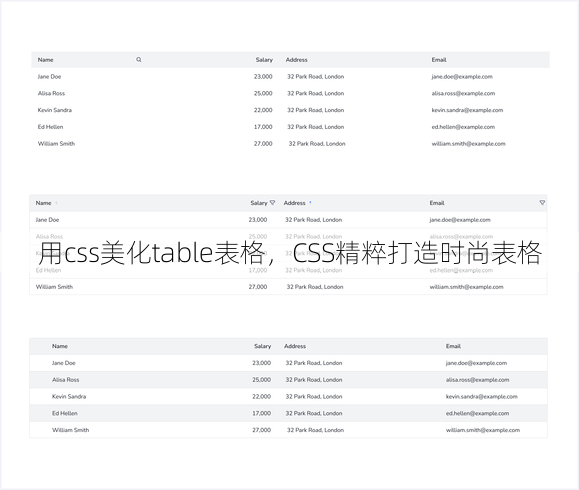
Task: Open Email column filter icon in middle table
Action: pos(542,203)
